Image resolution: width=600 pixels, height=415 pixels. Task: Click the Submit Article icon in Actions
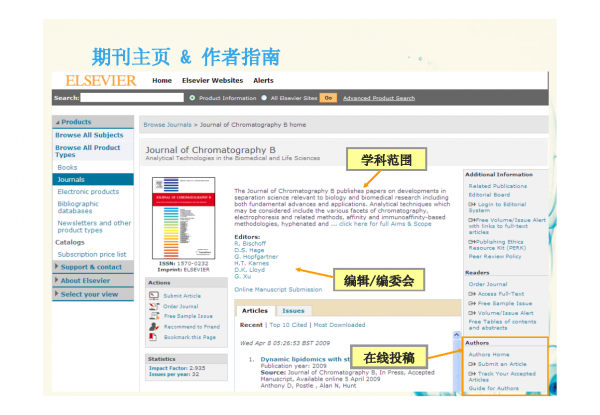click(154, 296)
